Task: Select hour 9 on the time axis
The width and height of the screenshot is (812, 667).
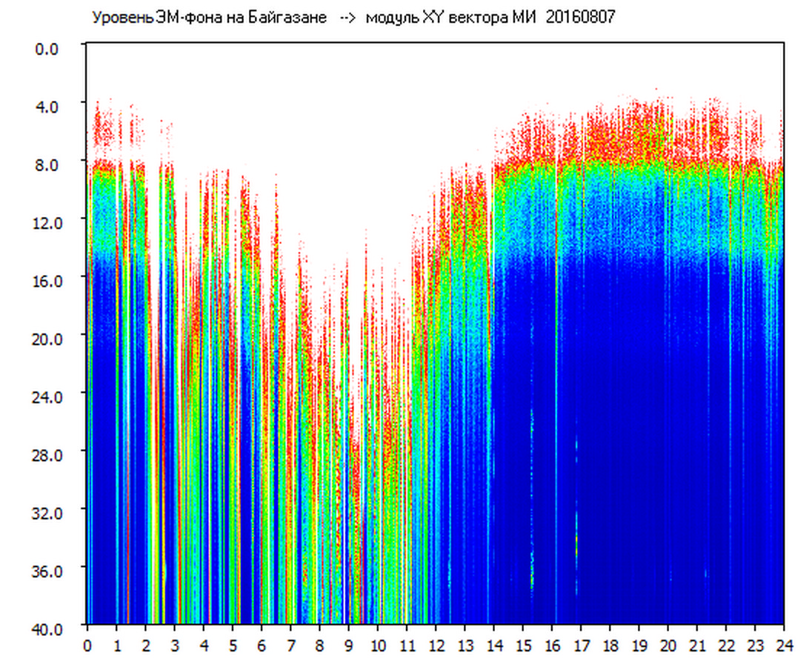Action: [x=349, y=645]
